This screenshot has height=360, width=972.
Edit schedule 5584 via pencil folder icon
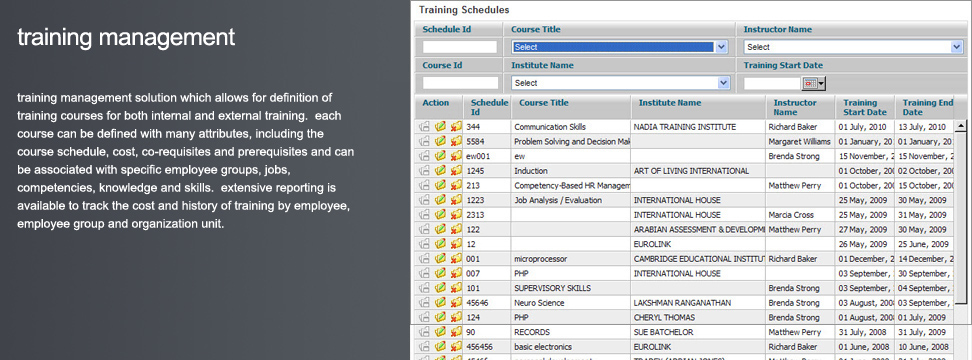[441, 141]
